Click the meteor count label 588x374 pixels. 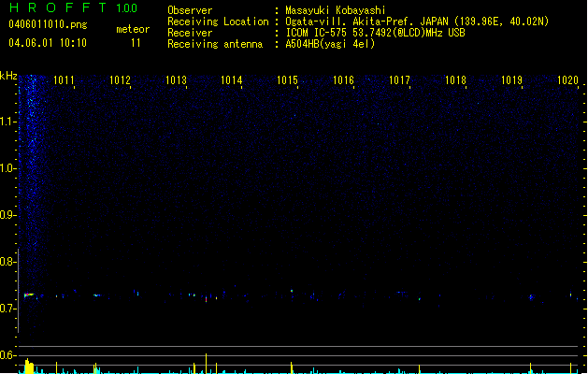click(133, 29)
